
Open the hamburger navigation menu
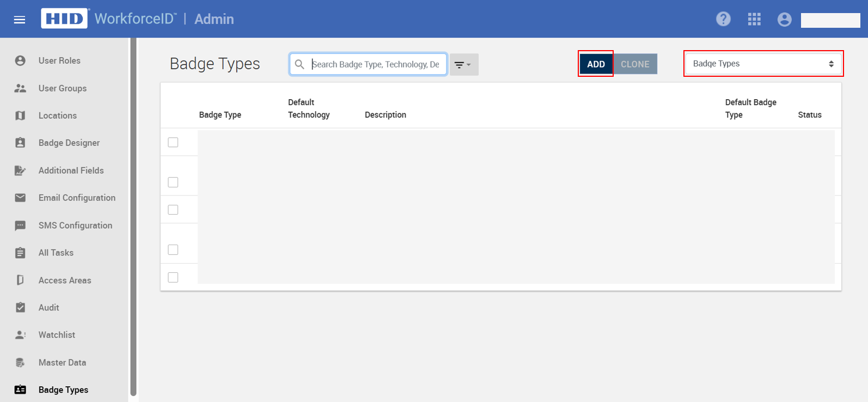pyautogui.click(x=20, y=20)
